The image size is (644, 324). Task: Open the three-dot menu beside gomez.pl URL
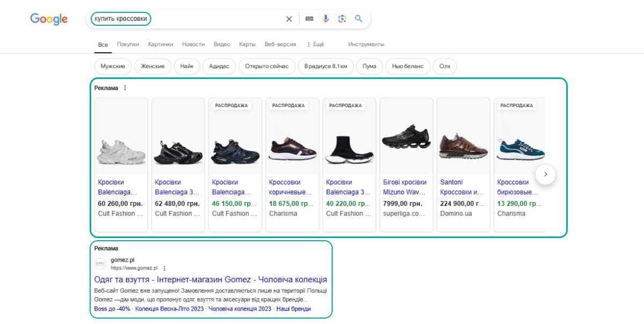click(x=164, y=268)
